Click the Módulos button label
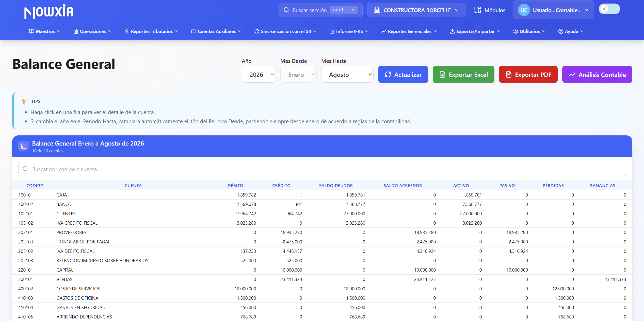 point(495,10)
